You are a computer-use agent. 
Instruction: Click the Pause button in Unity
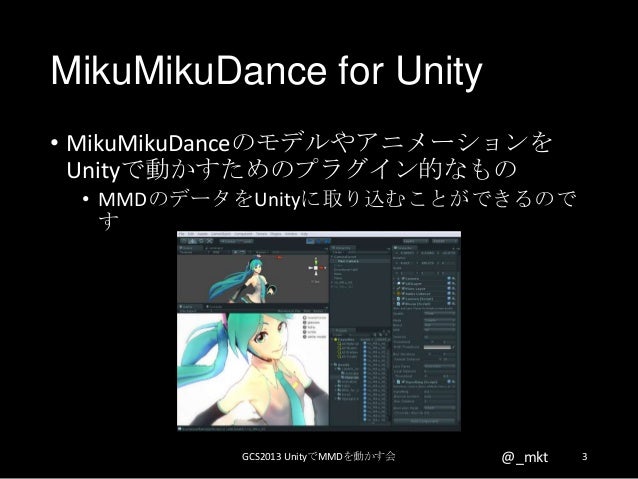[319, 241]
